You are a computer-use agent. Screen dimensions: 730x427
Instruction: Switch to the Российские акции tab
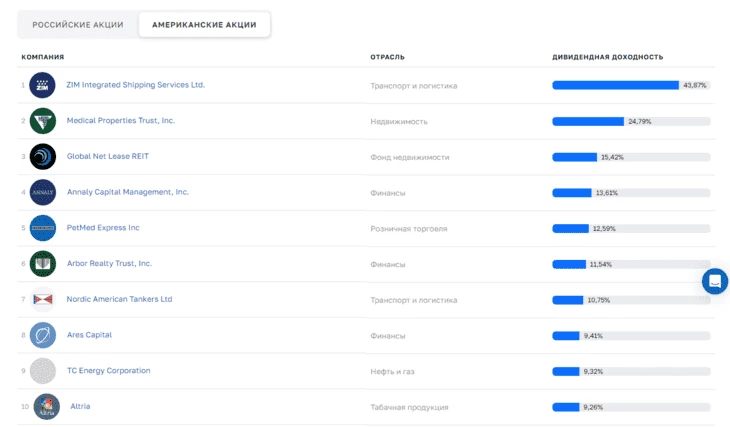[78, 25]
